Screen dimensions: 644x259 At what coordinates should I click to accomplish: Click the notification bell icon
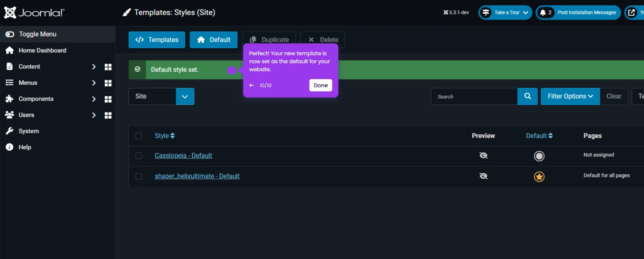point(543,13)
